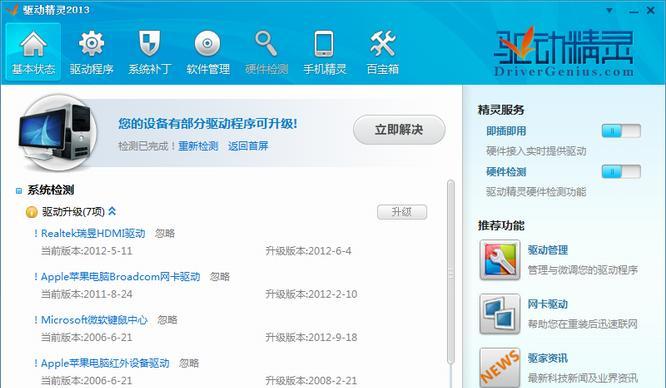Click the 硬件检测 service label
This screenshot has width=666, height=388.
click(x=506, y=172)
